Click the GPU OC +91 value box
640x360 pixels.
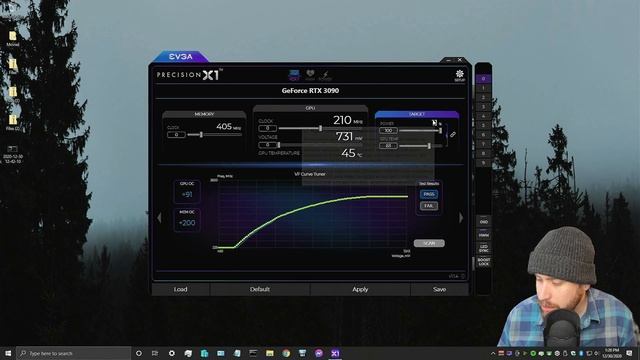pyautogui.click(x=187, y=192)
